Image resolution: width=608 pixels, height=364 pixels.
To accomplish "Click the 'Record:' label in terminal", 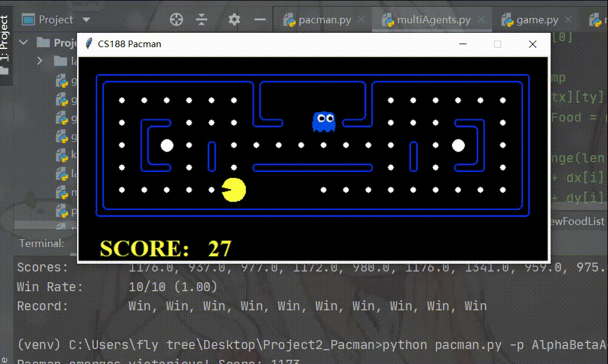I will [42, 306].
